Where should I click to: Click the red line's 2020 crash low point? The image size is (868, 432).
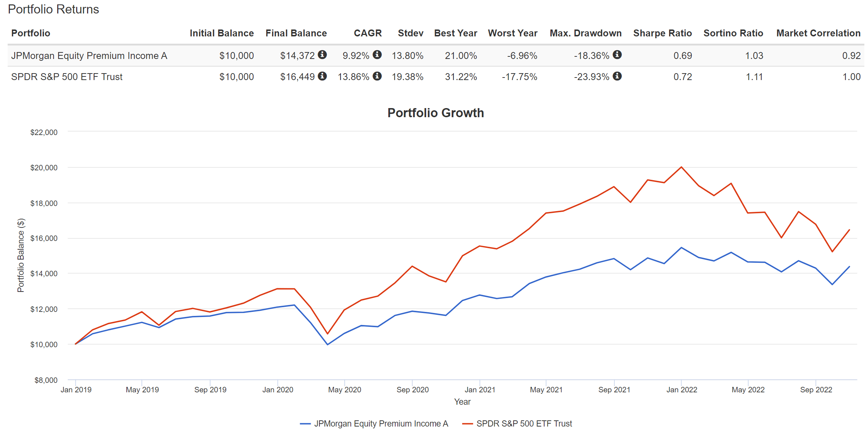pyautogui.click(x=327, y=334)
